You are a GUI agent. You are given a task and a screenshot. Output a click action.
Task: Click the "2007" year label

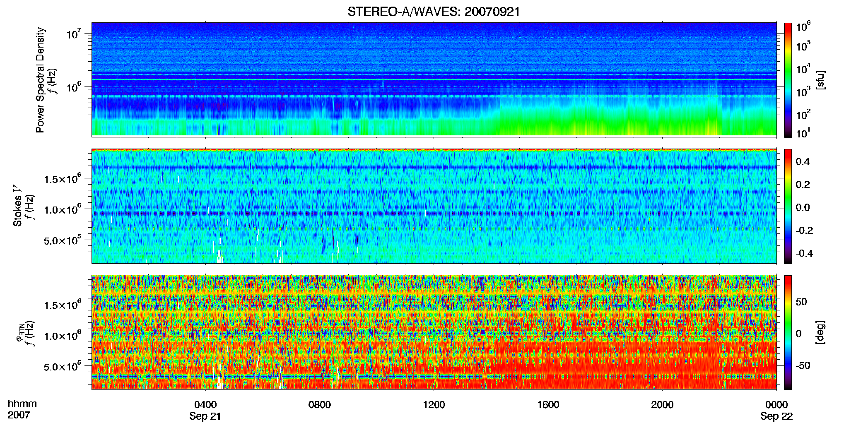19,415
